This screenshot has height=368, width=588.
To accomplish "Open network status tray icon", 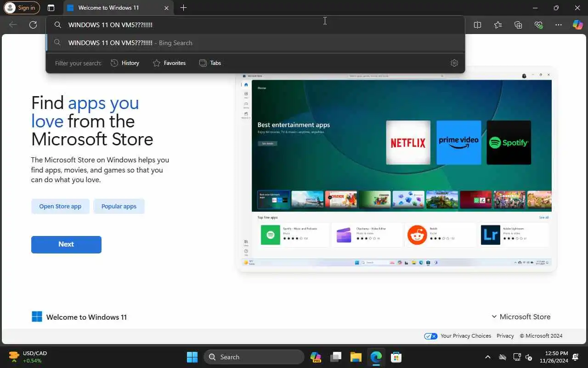I will pos(516,357).
